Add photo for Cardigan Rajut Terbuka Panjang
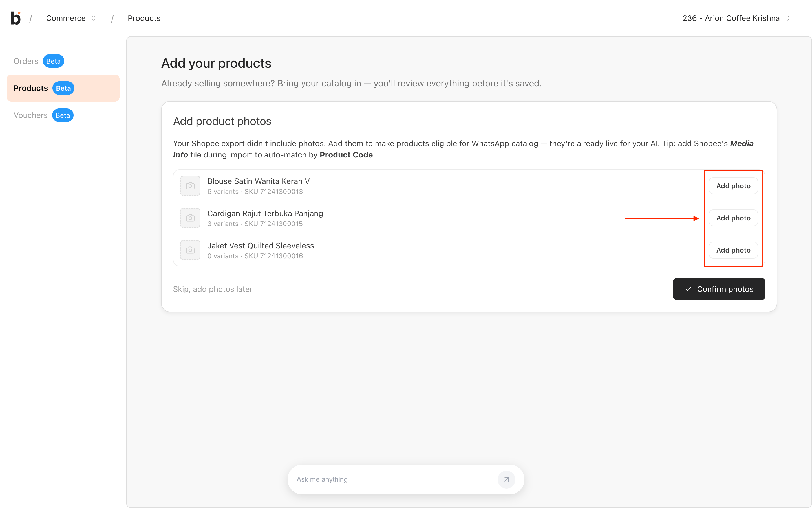Screen dimensions: 812x508 [733, 218]
